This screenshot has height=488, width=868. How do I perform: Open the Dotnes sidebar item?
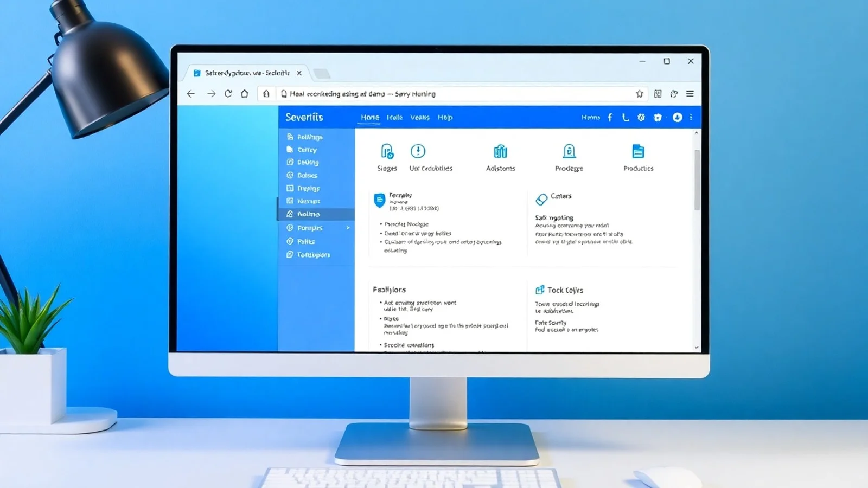[316, 175]
